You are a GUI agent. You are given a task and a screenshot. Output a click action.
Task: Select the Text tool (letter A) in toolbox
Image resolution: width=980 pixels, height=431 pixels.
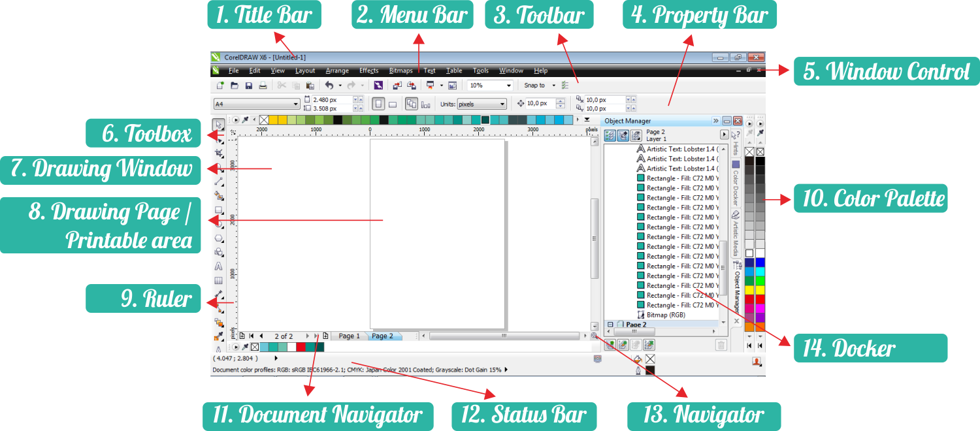point(219,266)
